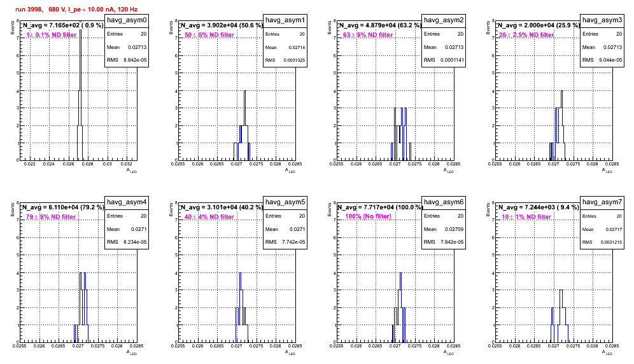Select the havg_asym3 stats box title

pos(602,20)
